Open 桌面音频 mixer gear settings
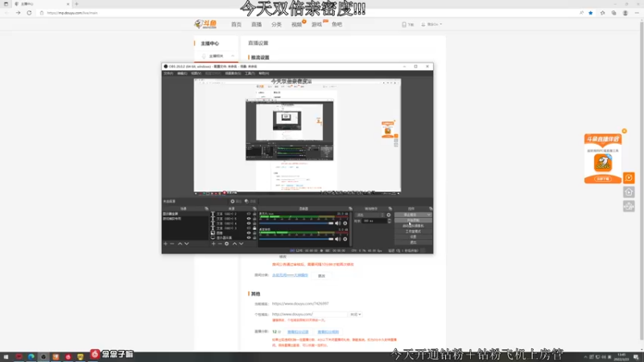644x362 pixels. click(x=345, y=239)
